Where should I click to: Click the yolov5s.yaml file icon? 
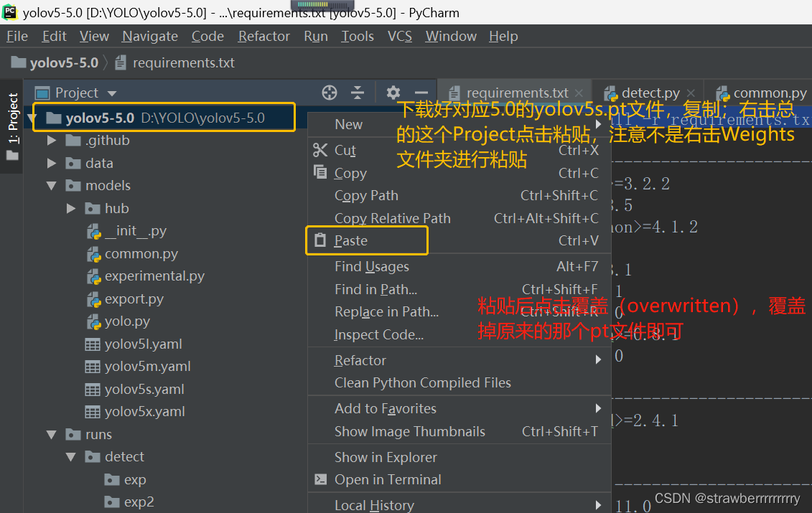point(94,388)
